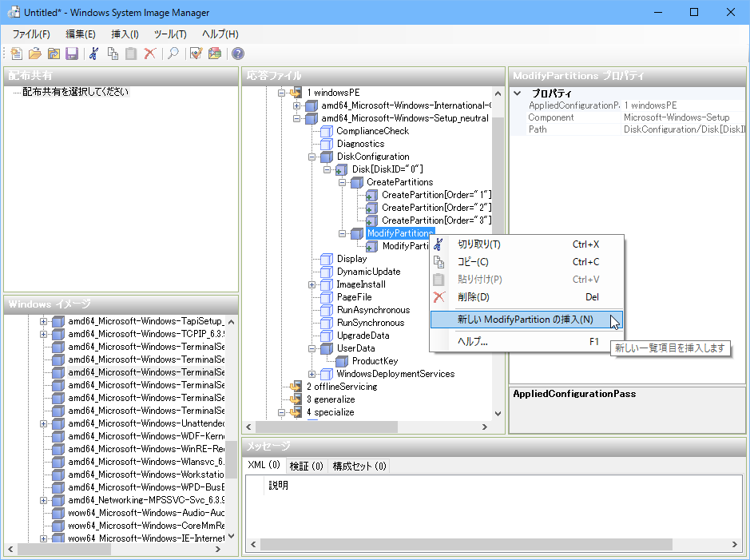
Task: Save the answer file with the floppy disk icon
Action: [x=72, y=54]
